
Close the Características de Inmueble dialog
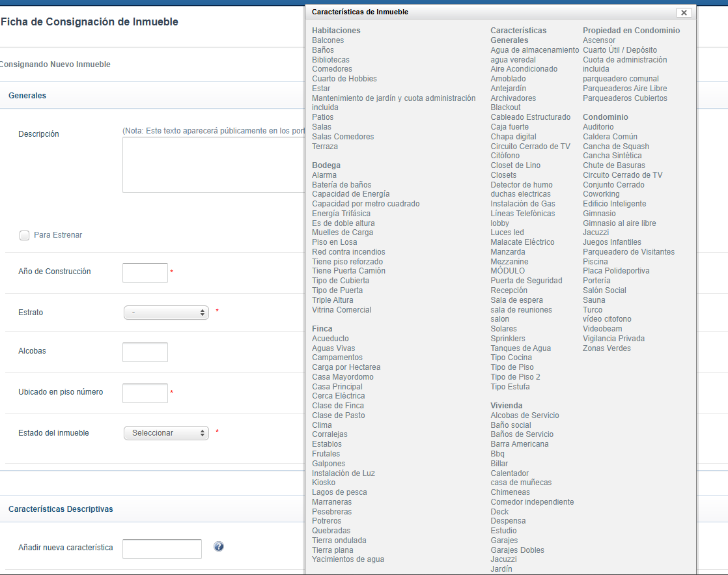(x=684, y=12)
